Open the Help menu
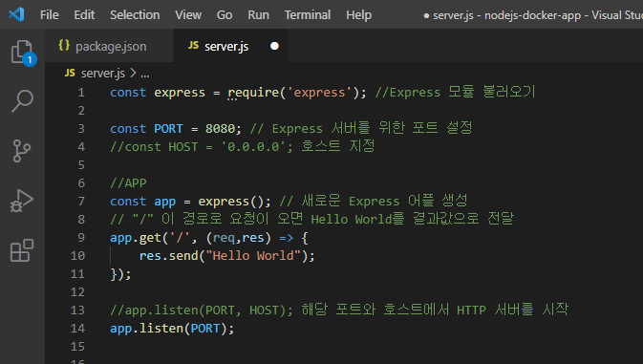 point(359,15)
